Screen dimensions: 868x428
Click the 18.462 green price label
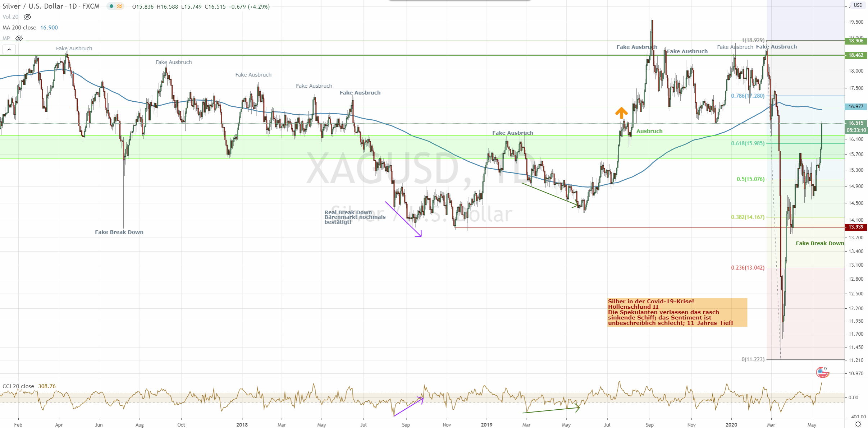[856, 55]
